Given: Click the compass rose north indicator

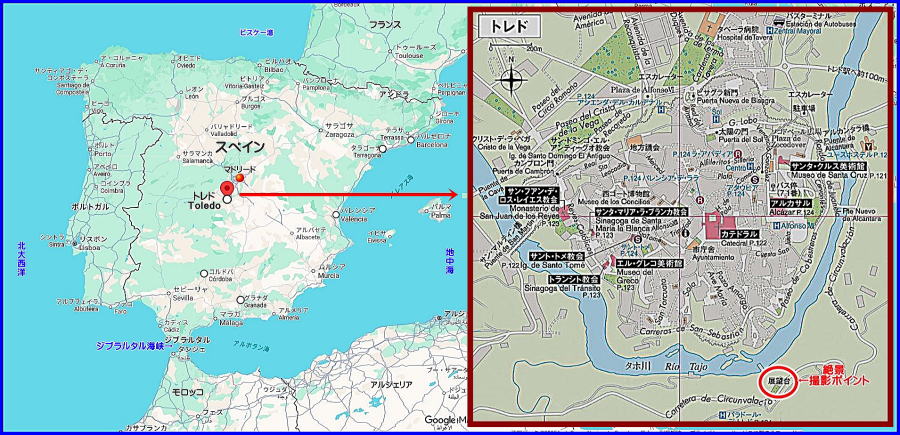Looking at the screenshot, I should pyautogui.click(x=511, y=79).
